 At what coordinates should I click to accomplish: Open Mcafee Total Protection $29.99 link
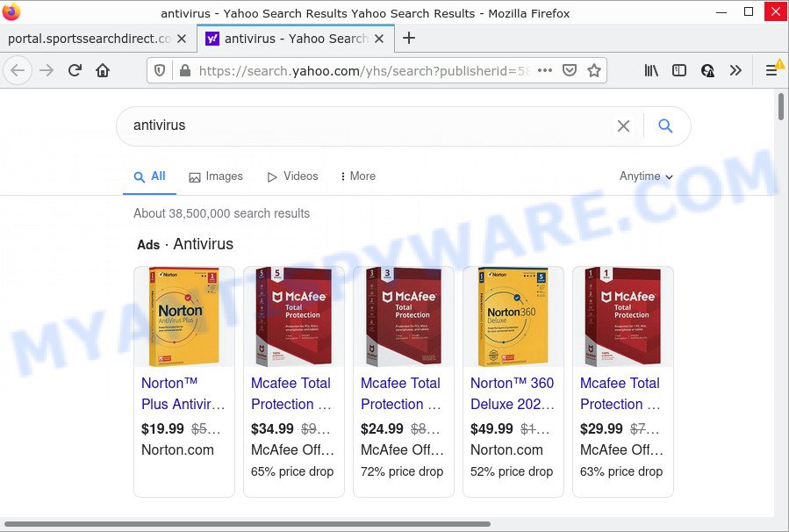pos(620,393)
